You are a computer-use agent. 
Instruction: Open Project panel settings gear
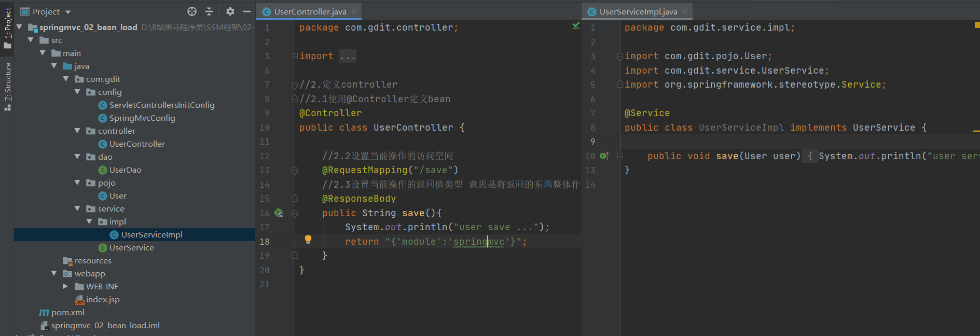pyautogui.click(x=230, y=11)
